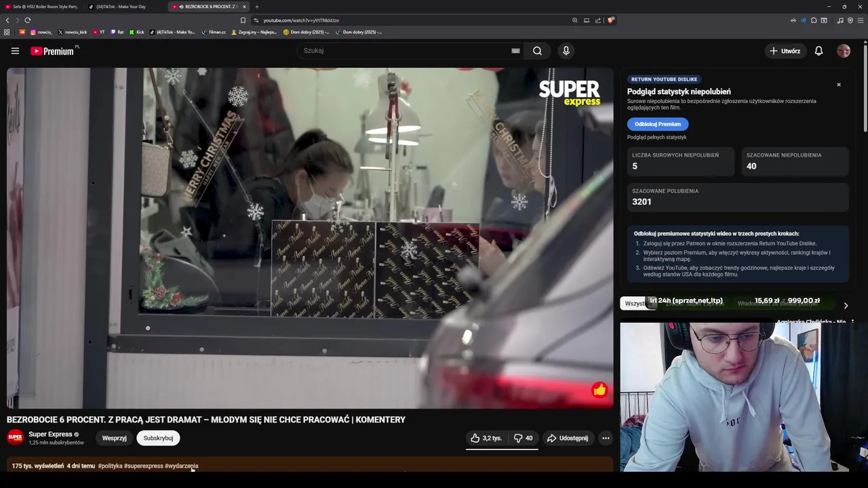
Task: Open the extensions puzzle icon
Action: [x=814, y=20]
